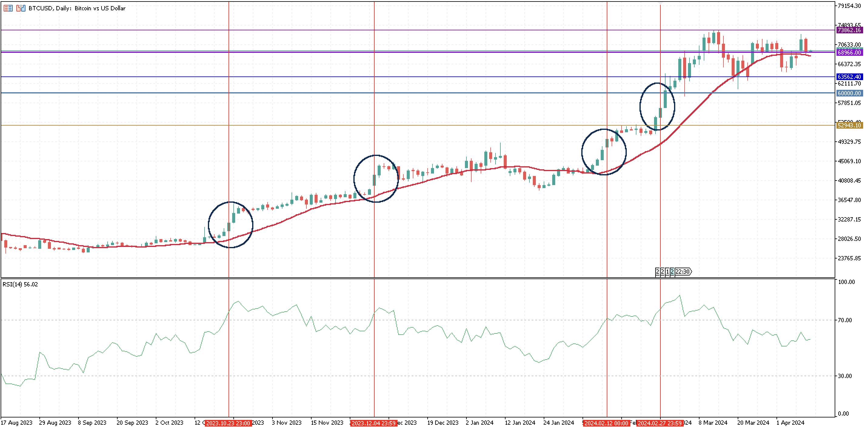
Task: Click the 2023.10.23 23:00 date marker
Action: (x=228, y=423)
